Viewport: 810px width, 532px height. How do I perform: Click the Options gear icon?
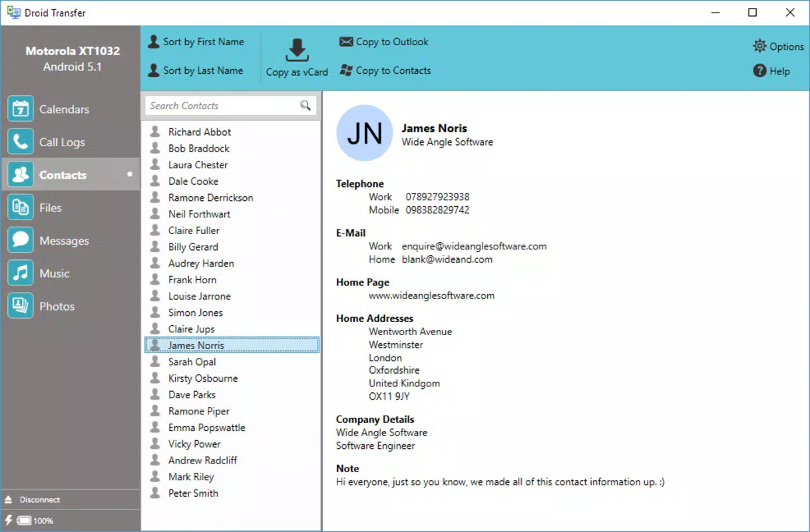tap(759, 46)
